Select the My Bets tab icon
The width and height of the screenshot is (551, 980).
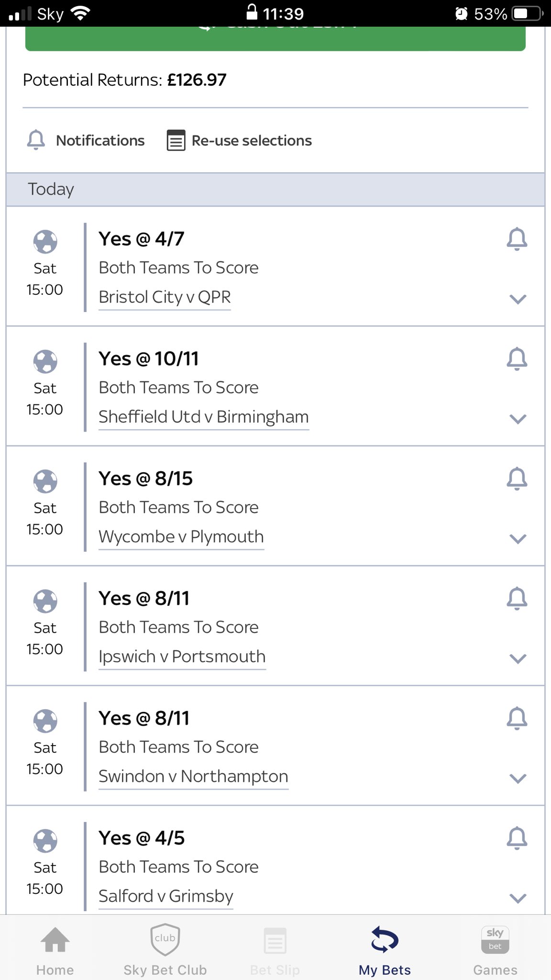click(x=385, y=939)
